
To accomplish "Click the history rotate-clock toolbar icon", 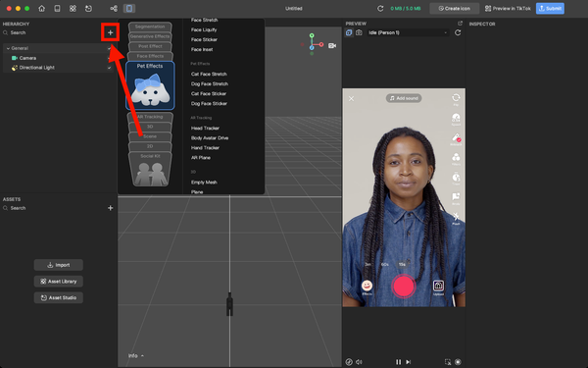I will (88, 8).
